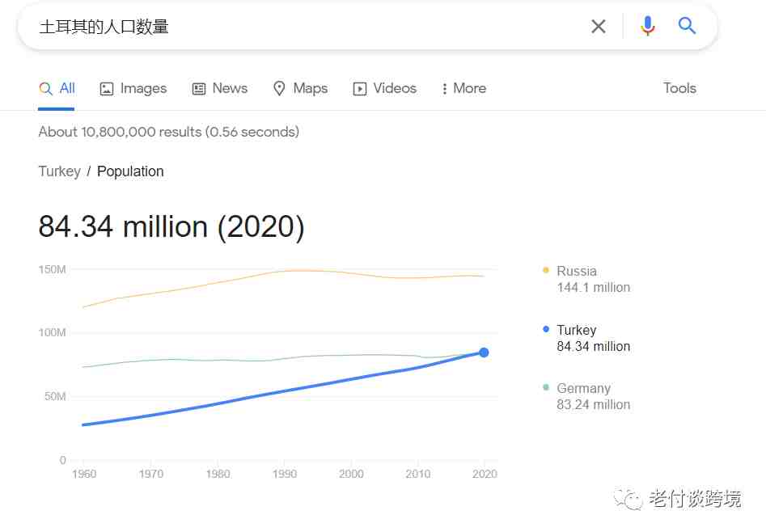Click the 2020 data point on Turkey line
Image resolution: width=766 pixels, height=532 pixels.
tap(484, 353)
